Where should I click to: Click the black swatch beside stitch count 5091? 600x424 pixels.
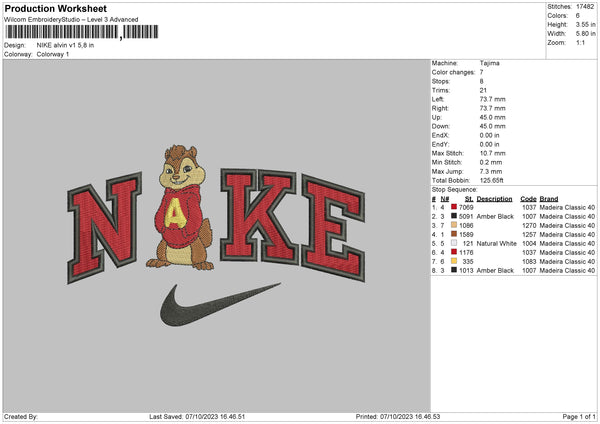[454, 216]
